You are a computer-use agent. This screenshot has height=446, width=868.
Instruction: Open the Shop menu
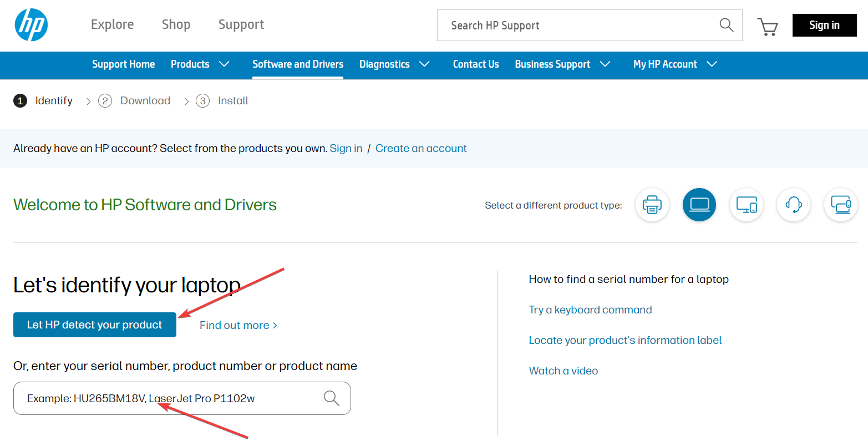point(176,25)
